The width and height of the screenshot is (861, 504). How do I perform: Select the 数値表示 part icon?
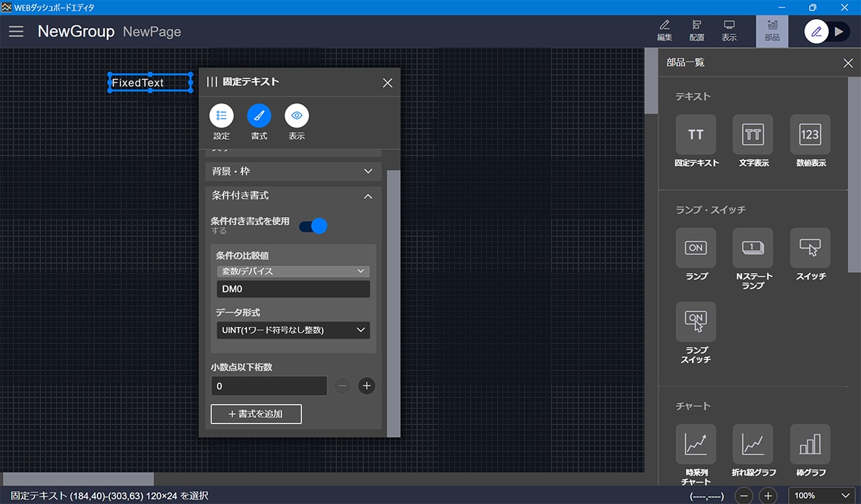click(810, 134)
